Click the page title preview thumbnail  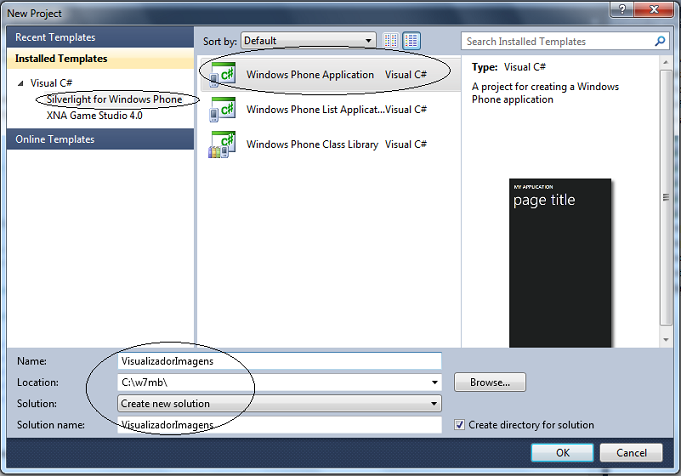pyautogui.click(x=560, y=263)
